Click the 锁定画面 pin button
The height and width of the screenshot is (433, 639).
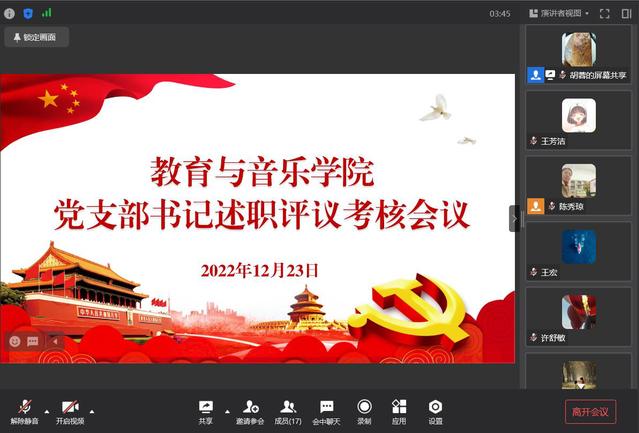tap(36, 37)
